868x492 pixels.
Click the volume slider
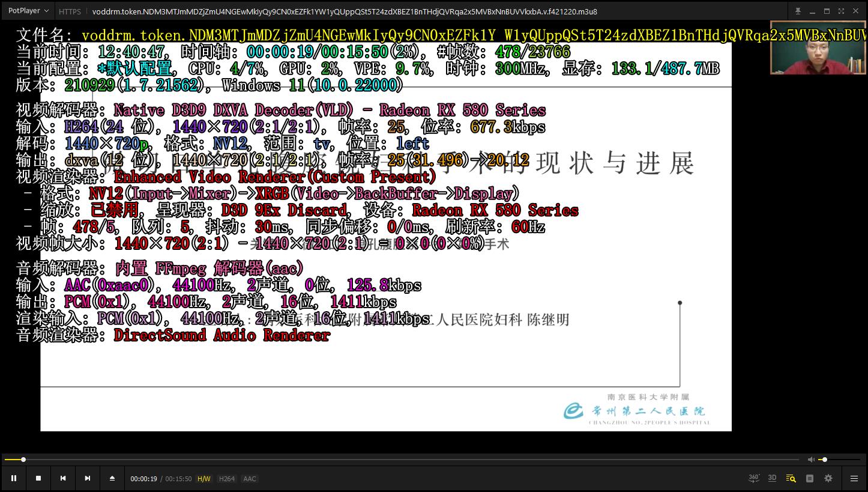(840, 460)
